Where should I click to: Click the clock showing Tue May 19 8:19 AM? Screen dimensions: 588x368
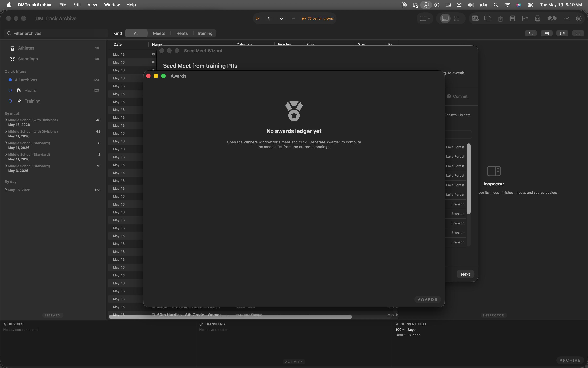[x=561, y=5]
